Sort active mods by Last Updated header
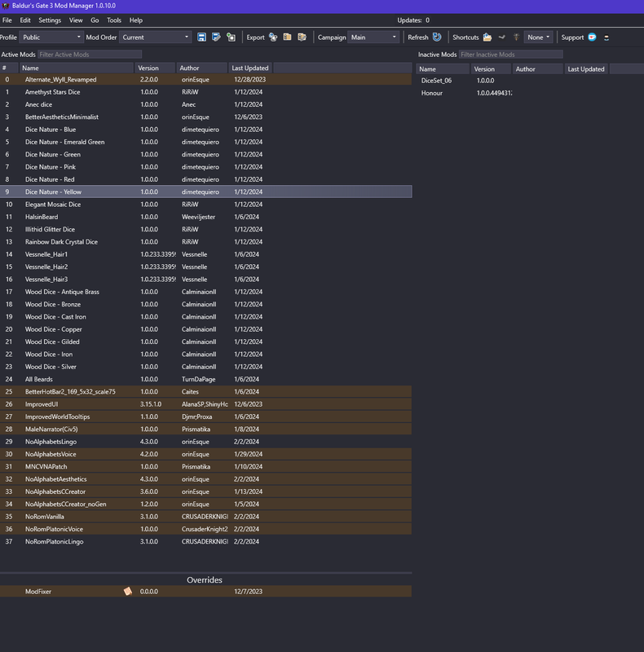This screenshot has width=644, height=652. pos(250,68)
